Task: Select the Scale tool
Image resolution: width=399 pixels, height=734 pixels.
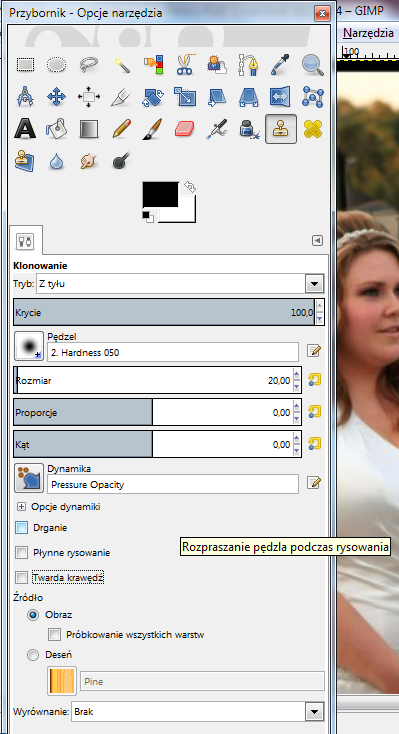Action: (x=185, y=97)
